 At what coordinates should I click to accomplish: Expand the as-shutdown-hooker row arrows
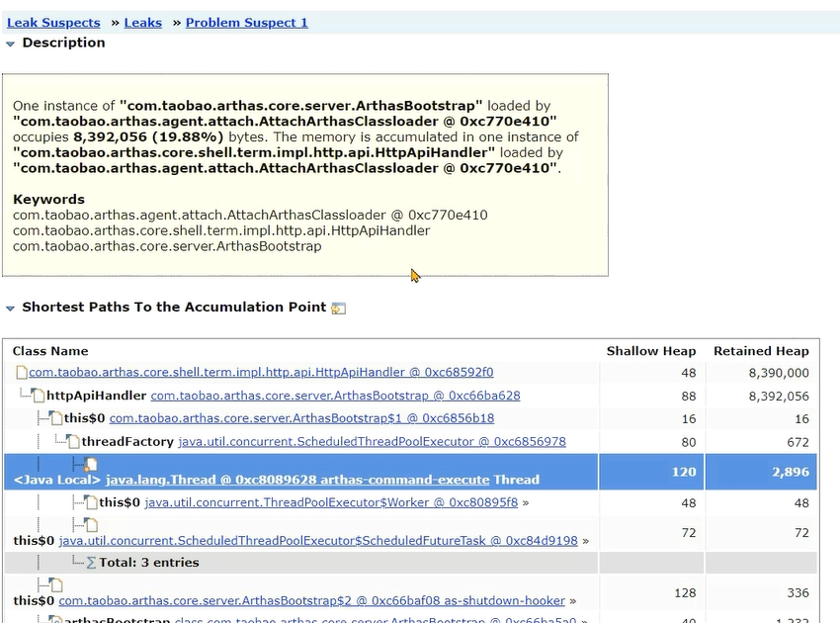[x=572, y=601]
